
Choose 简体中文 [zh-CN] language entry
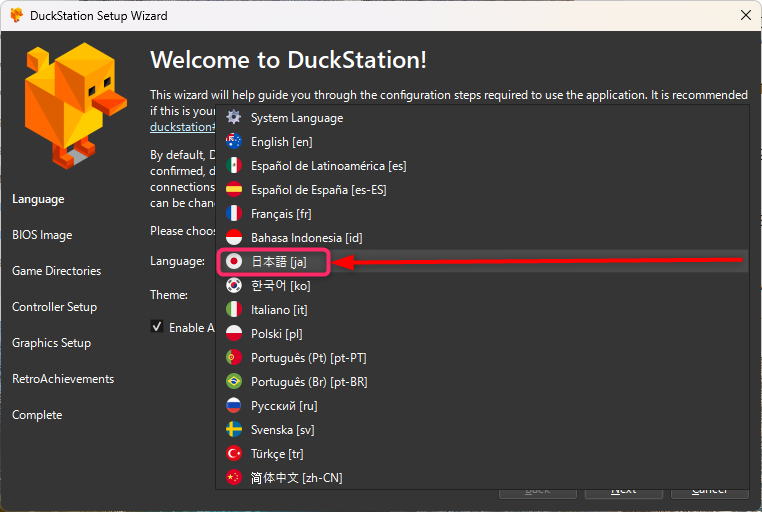pos(296,478)
